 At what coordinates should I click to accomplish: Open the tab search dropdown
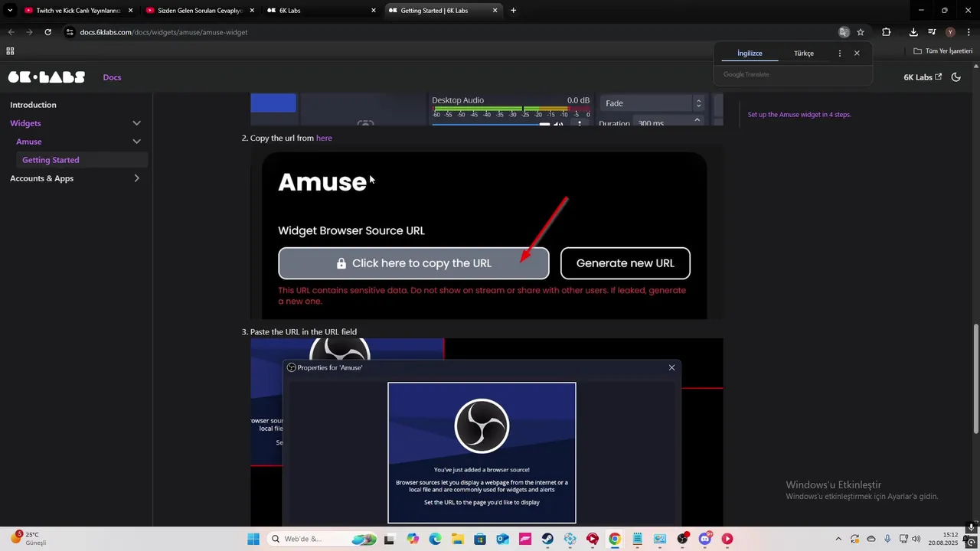tap(10, 11)
